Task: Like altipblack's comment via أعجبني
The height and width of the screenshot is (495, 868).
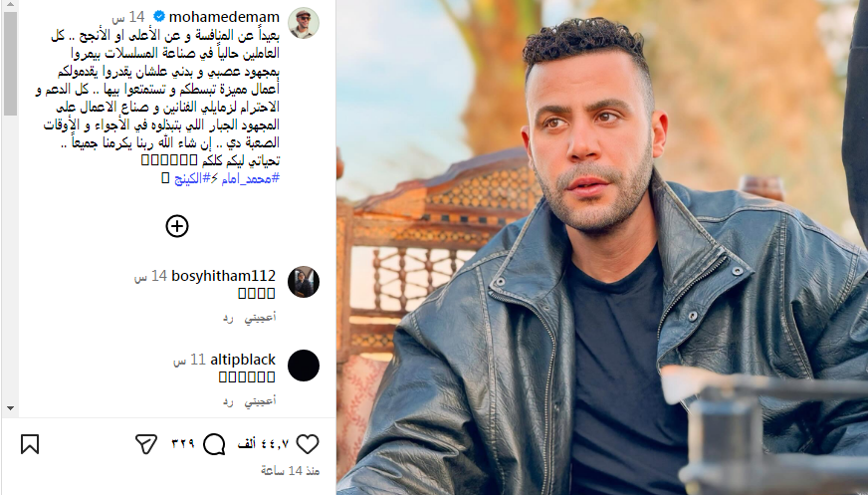Action: 260,400
